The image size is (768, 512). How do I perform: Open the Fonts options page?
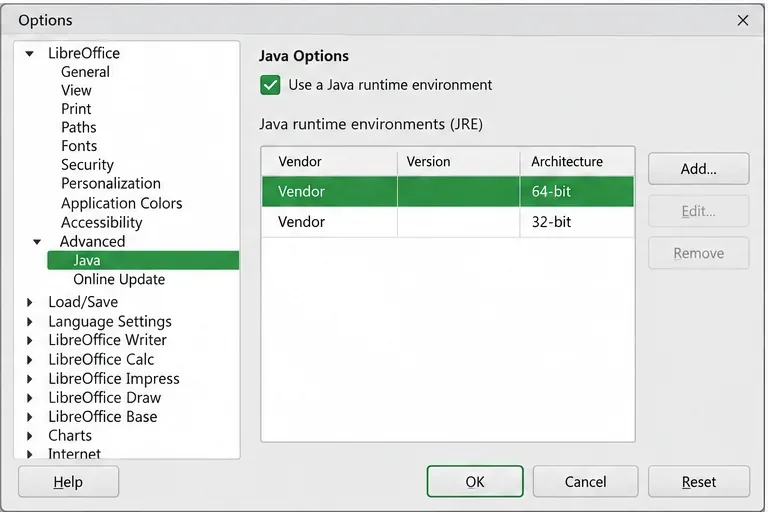pyautogui.click(x=79, y=146)
